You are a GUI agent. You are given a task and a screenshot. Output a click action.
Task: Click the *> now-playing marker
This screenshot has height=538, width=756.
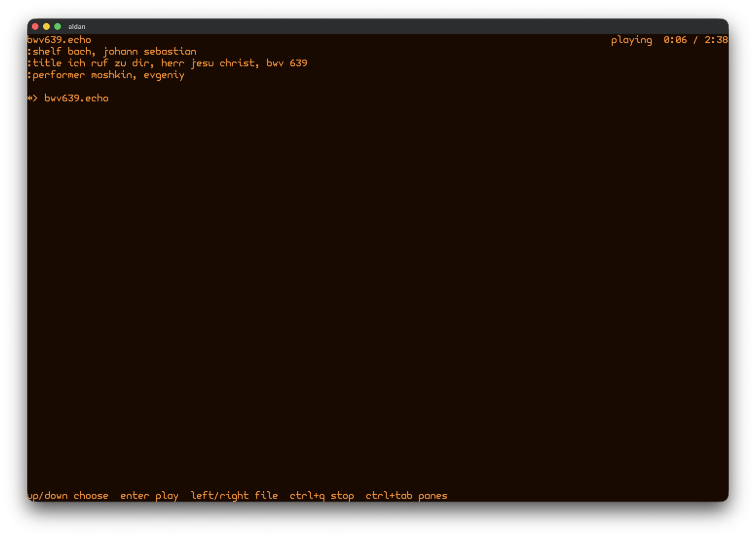click(33, 98)
